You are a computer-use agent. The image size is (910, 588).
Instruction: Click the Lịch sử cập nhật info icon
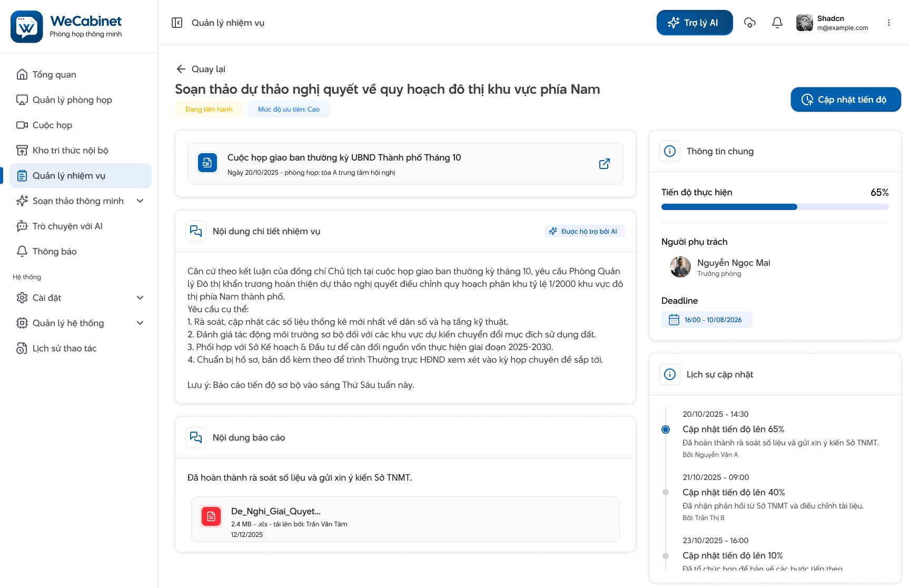(670, 374)
